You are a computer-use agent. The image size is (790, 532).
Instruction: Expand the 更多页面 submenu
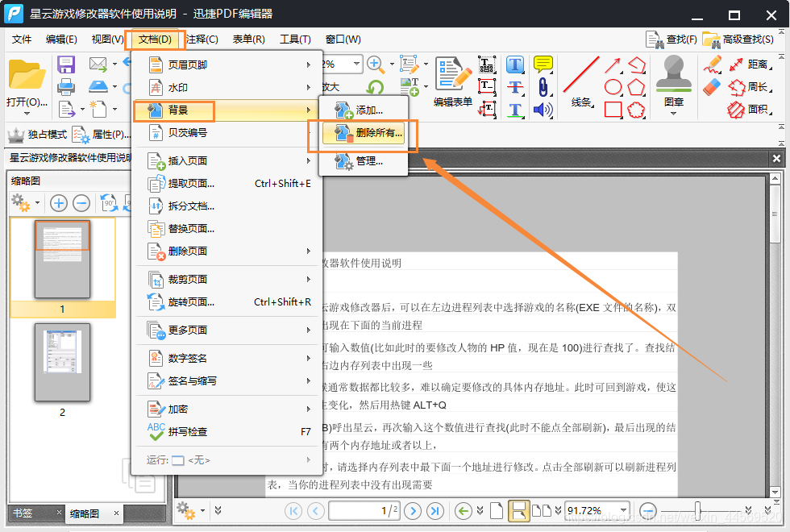coord(227,330)
